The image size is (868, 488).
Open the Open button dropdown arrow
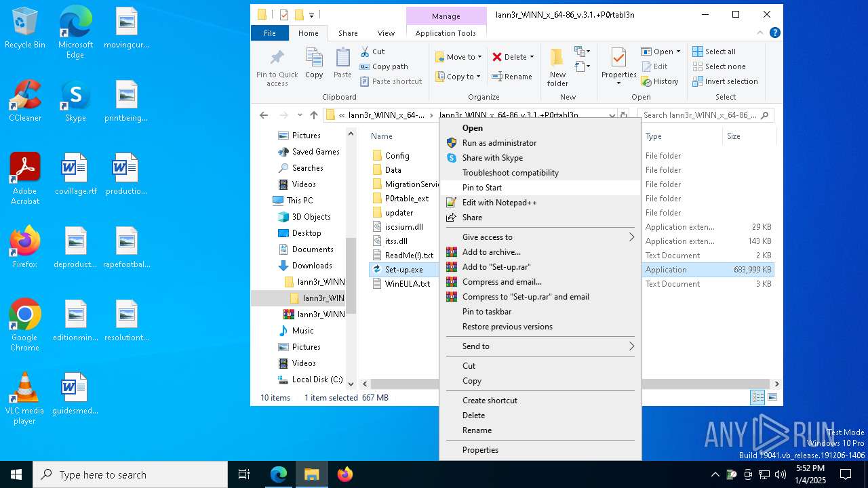(x=678, y=52)
